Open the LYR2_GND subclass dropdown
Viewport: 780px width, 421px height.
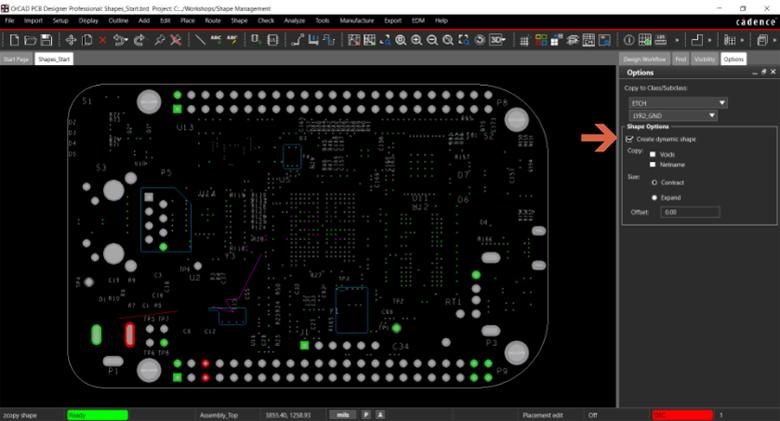click(x=674, y=115)
